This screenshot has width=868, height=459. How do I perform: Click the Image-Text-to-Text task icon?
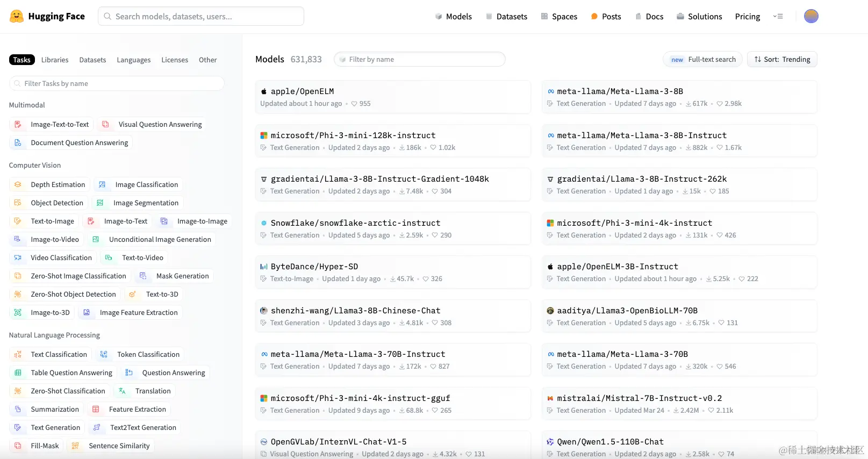pos(18,124)
